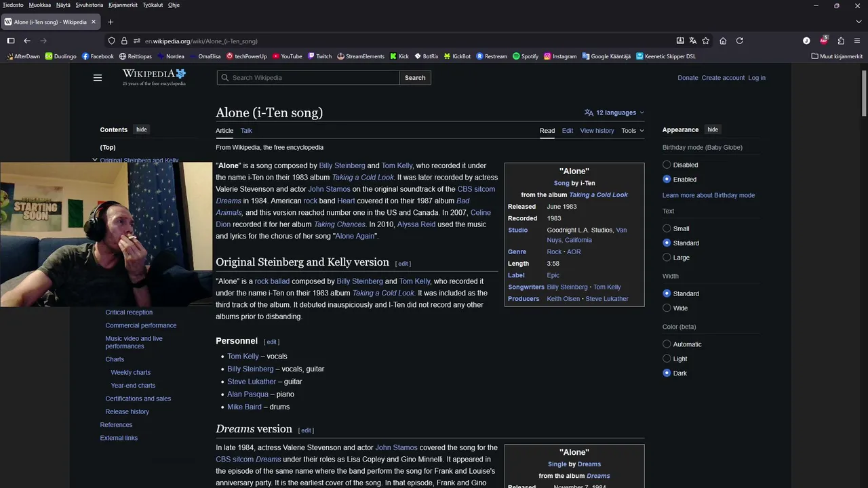868x488 pixels.
Task: Set color mode to Automatic
Action: coord(667,344)
